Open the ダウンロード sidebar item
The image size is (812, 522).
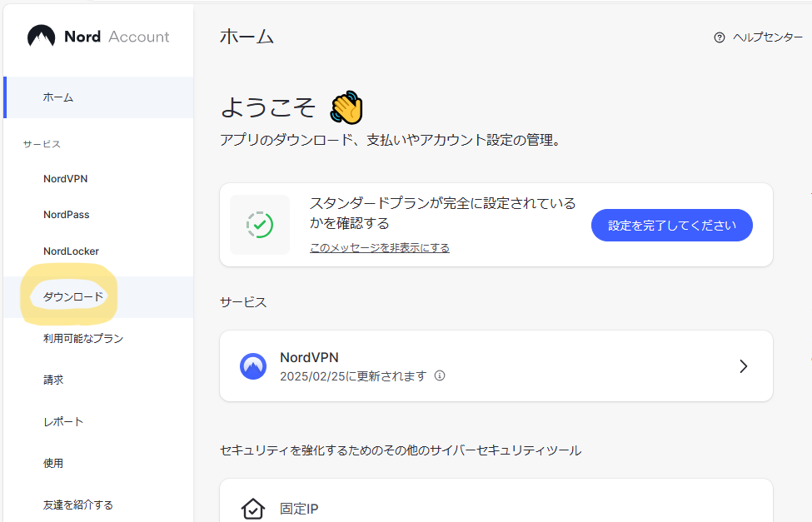pyautogui.click(x=98, y=296)
